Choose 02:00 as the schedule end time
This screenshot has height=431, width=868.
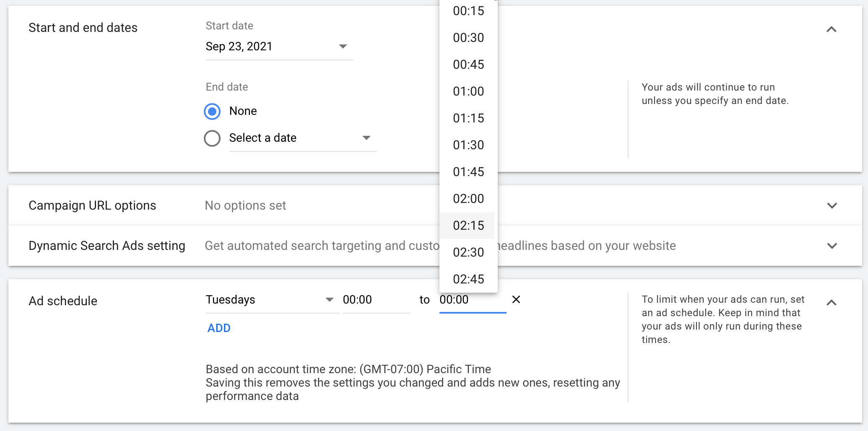[468, 198]
